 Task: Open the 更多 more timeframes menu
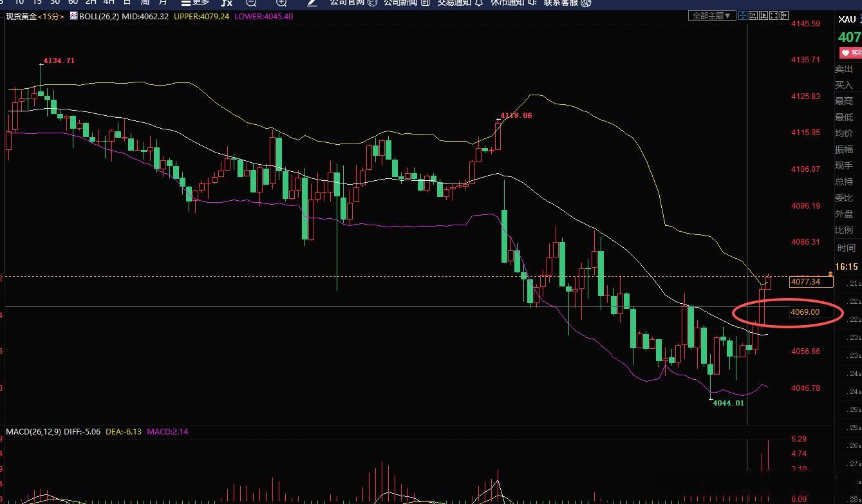(x=196, y=3)
